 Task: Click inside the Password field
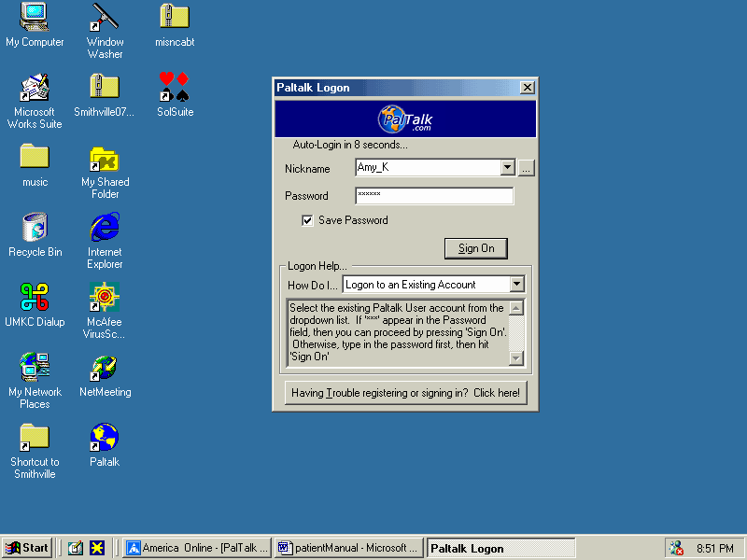(x=434, y=196)
